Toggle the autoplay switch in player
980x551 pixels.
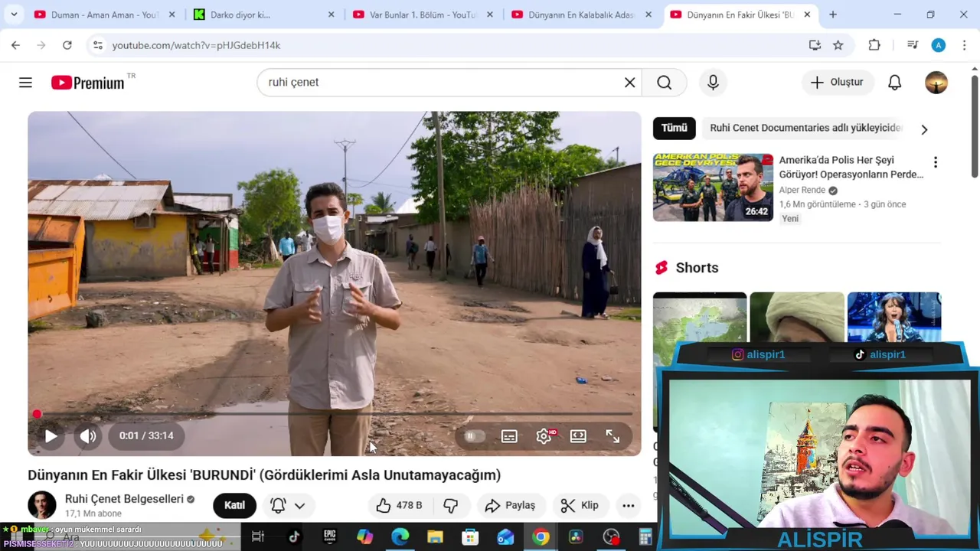tap(474, 436)
